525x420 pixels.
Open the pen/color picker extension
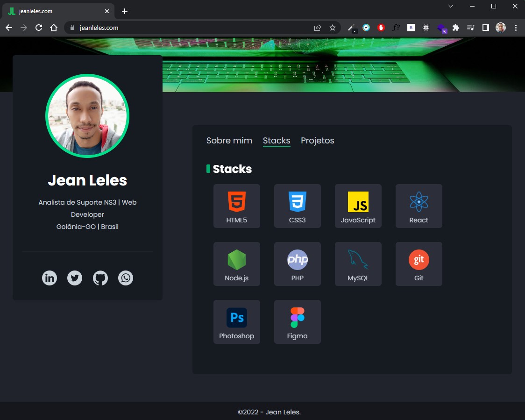tap(352, 28)
